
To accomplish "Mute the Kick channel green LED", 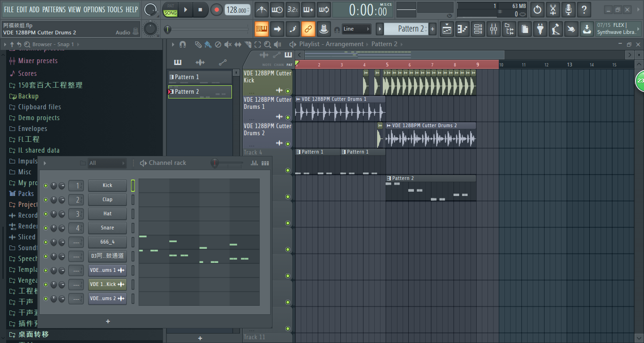I will coord(46,186).
